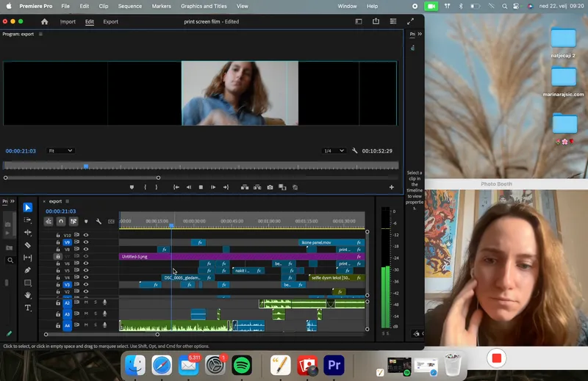Open Program monitor settings wrench
The height and width of the screenshot is (381, 588).
354,150
